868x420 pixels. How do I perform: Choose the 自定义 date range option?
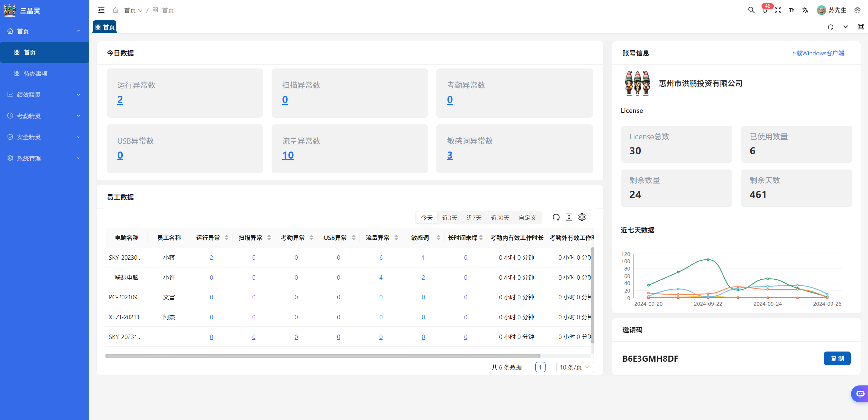pyautogui.click(x=527, y=218)
